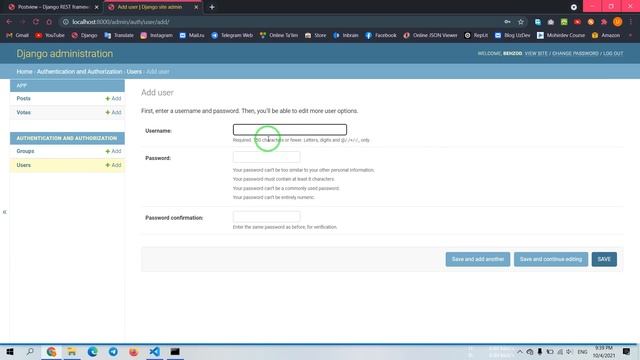Open Authentication and Authorization breadcrumb
This screenshot has height=360, width=640.
coord(80,71)
